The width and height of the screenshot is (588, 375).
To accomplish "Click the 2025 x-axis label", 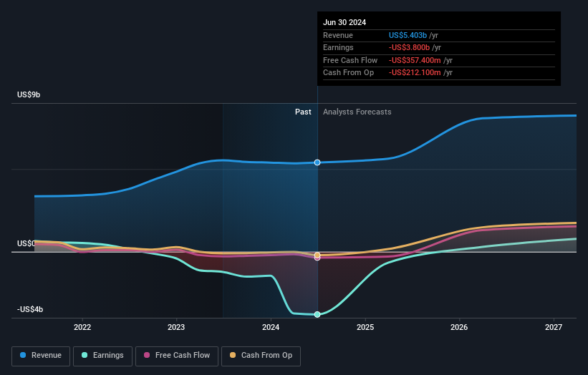I will pos(365,328).
